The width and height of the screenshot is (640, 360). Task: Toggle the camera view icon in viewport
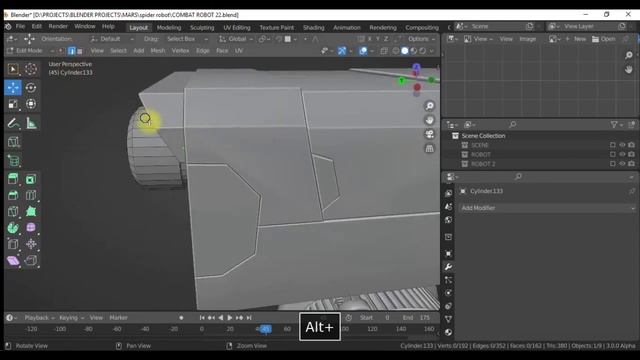(x=429, y=134)
